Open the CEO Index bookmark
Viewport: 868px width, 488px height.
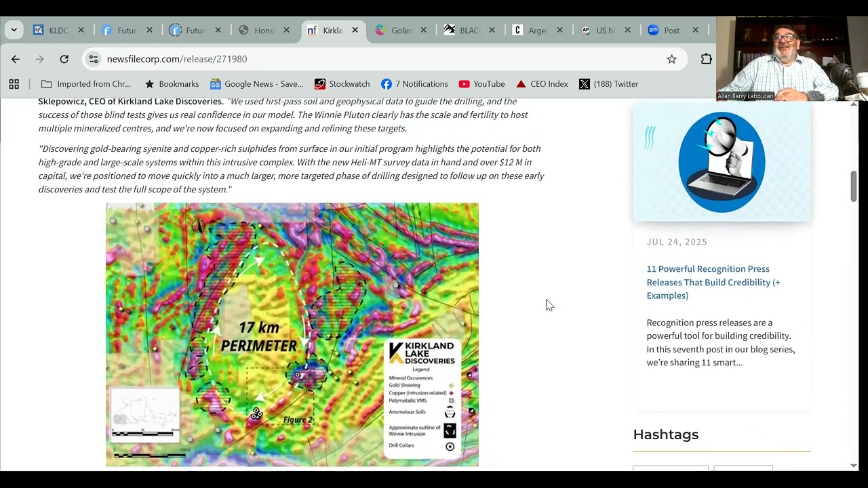pyautogui.click(x=542, y=84)
